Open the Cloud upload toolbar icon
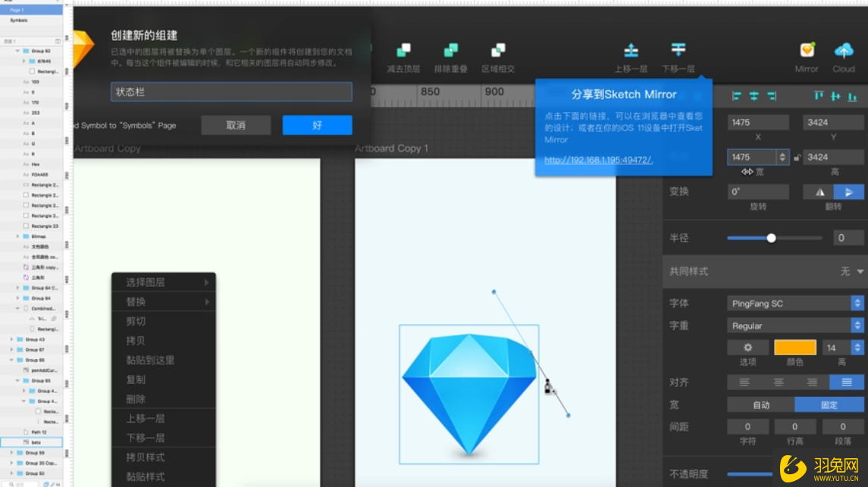 844,50
